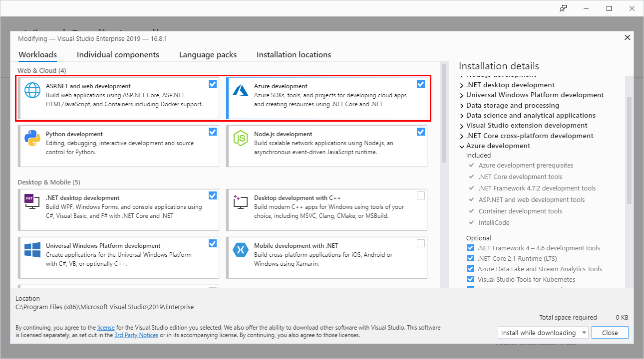Enable the Desktop development with C++ workload

[421, 195]
